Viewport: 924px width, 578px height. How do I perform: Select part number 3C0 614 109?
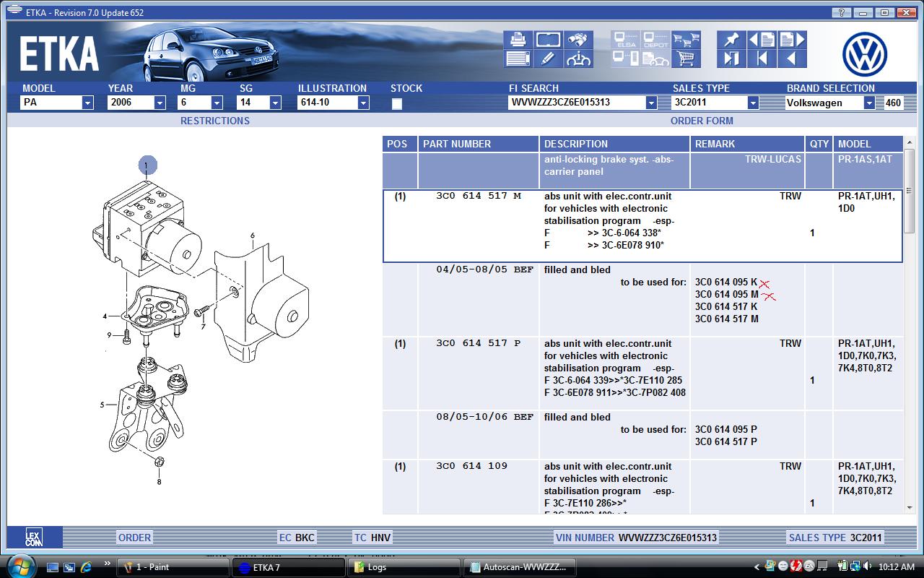[x=471, y=466]
